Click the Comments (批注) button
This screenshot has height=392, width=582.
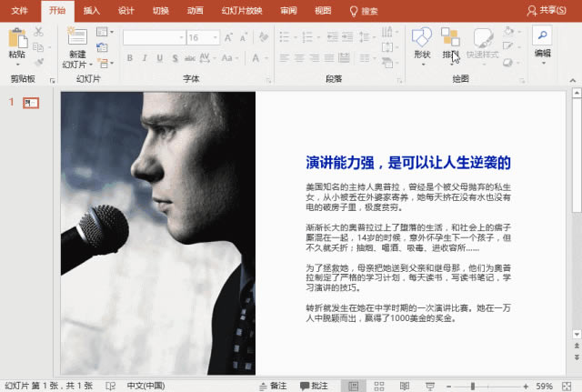click(x=314, y=386)
